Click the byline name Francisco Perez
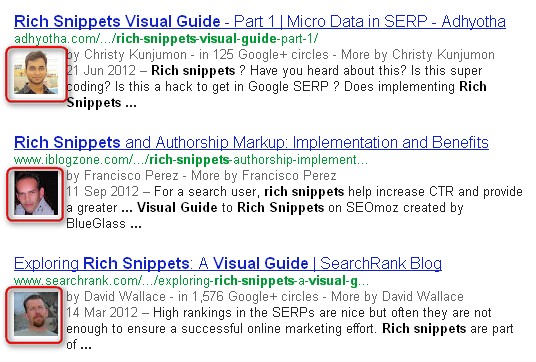This screenshot has height=362, width=536. [131, 176]
